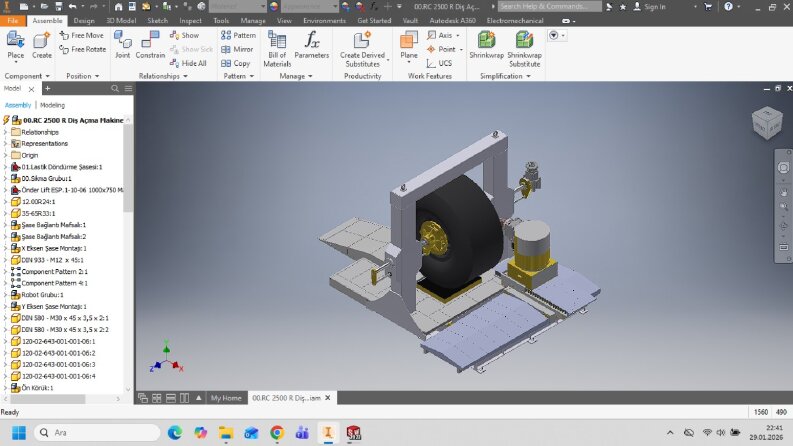Switch browser to Modeling view
The image size is (793, 446).
pyautogui.click(x=53, y=105)
